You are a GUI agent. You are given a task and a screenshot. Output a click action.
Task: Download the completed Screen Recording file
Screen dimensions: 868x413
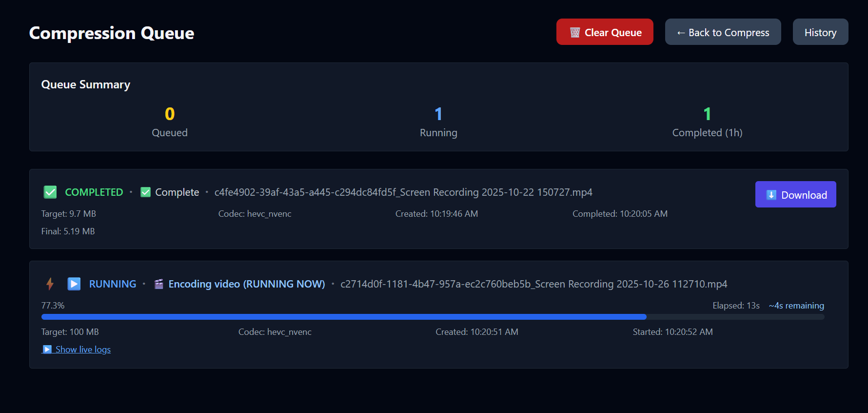tap(795, 194)
